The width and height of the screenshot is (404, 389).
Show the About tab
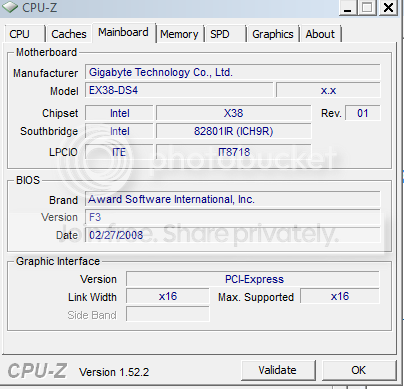(321, 34)
